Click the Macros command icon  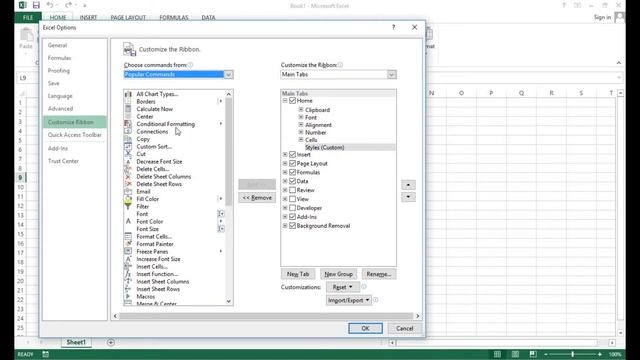point(128,296)
